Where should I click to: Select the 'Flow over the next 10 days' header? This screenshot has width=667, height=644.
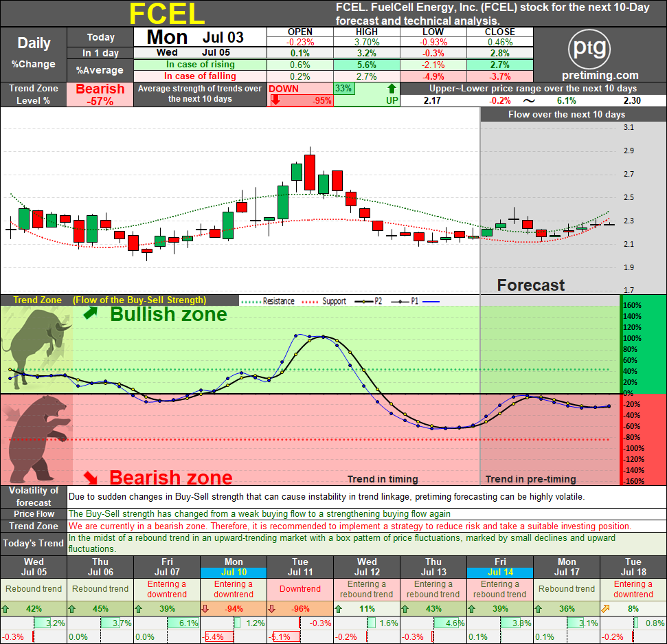point(567,115)
